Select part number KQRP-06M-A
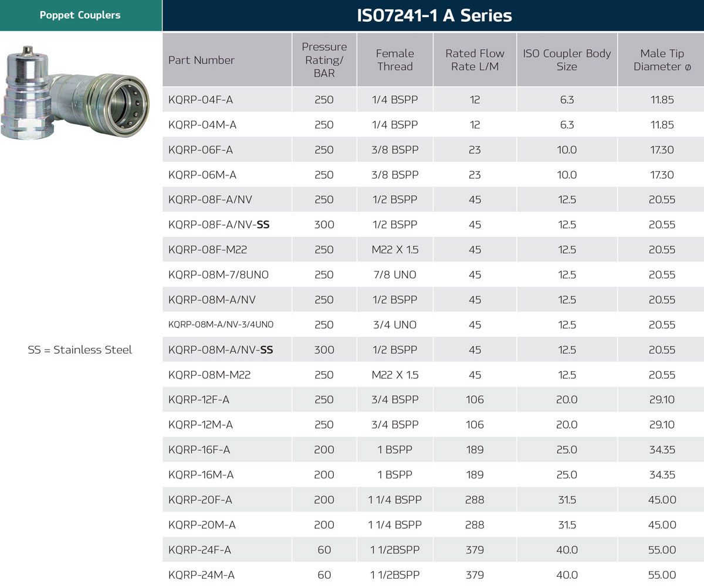Viewport: 704px width, 588px height. tap(202, 175)
